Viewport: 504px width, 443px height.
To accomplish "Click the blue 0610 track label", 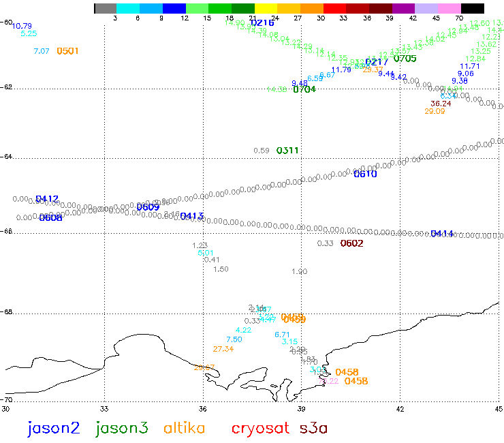I will pos(365,174).
